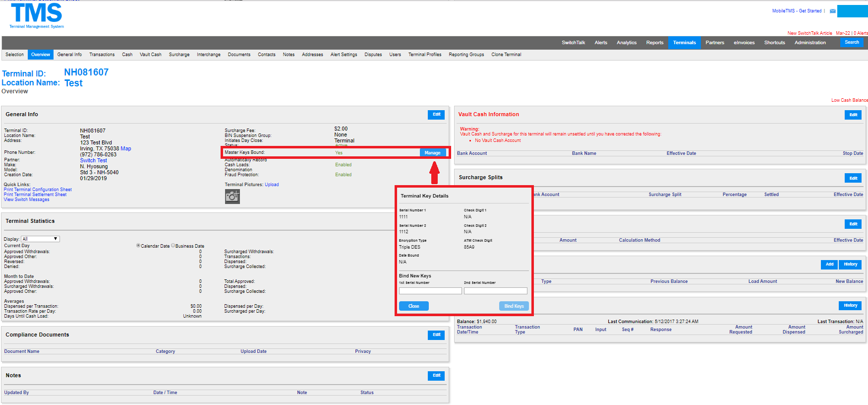Click the 1st Serial Number input field
The image size is (868, 405).
click(x=430, y=291)
